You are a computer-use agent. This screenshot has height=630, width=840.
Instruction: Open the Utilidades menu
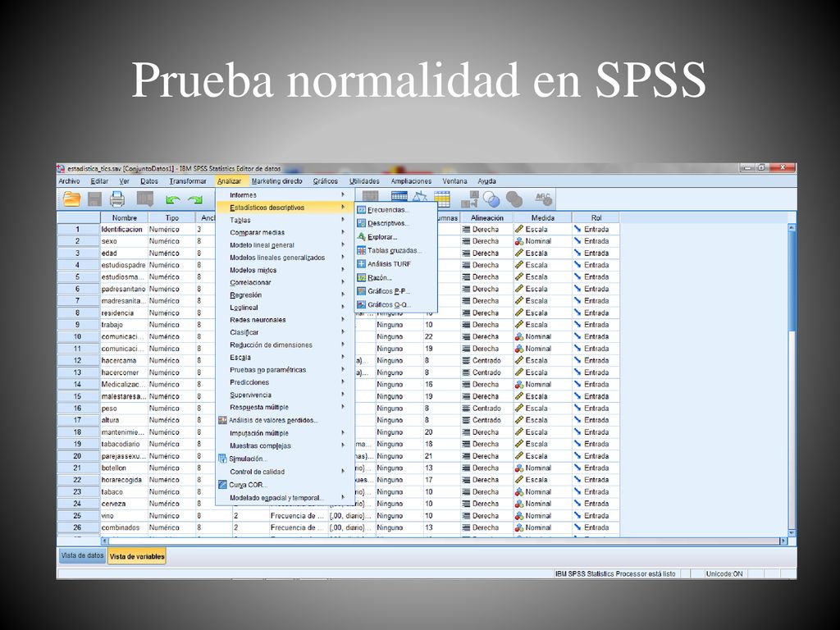tap(364, 181)
